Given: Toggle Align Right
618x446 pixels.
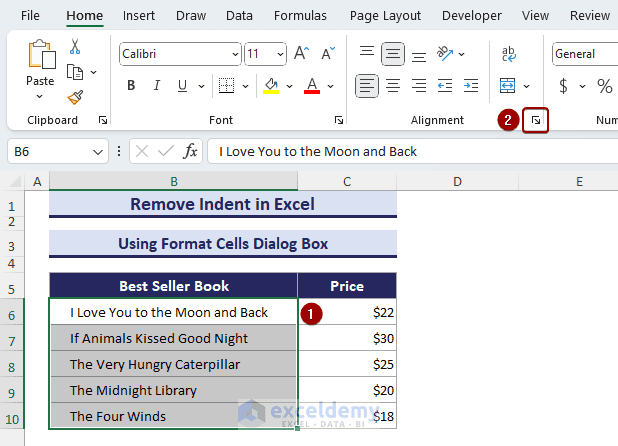Looking at the screenshot, I should point(419,85).
